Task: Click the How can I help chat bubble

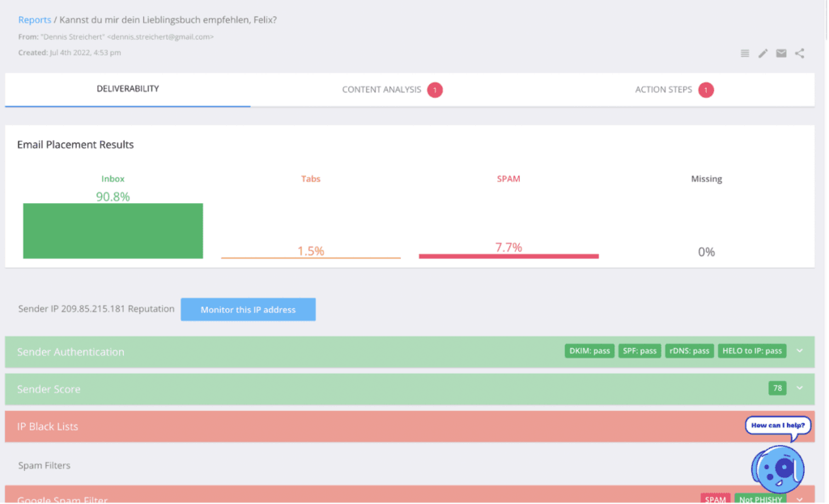Action: [776, 425]
